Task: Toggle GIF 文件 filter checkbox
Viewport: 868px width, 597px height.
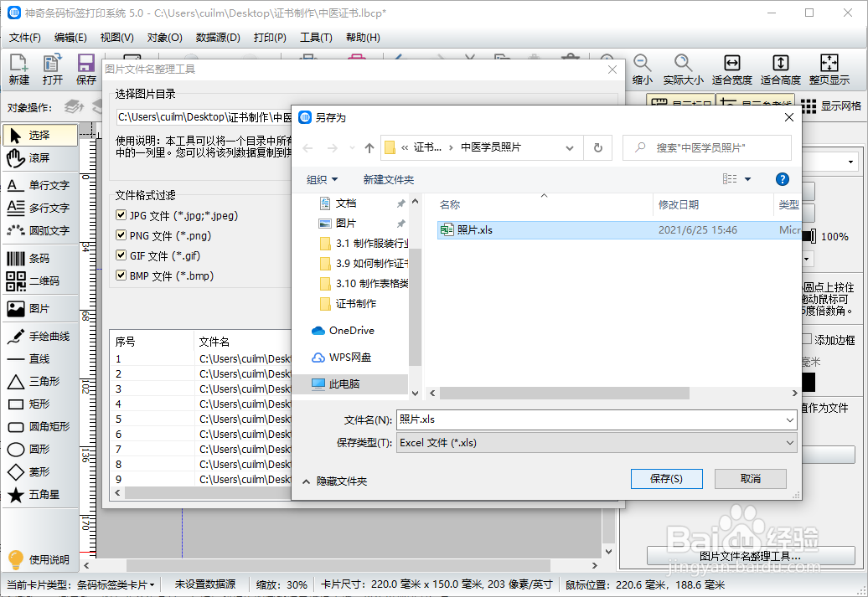Action: [121, 255]
